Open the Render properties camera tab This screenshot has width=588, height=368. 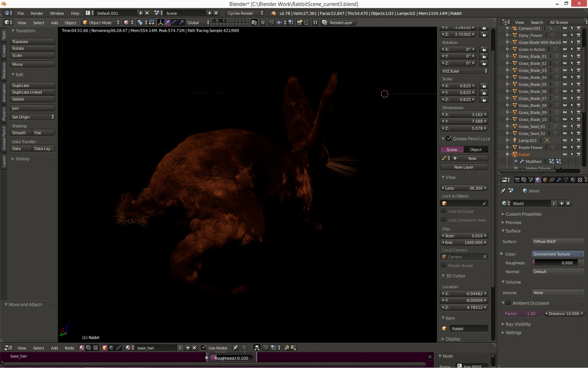(517, 180)
